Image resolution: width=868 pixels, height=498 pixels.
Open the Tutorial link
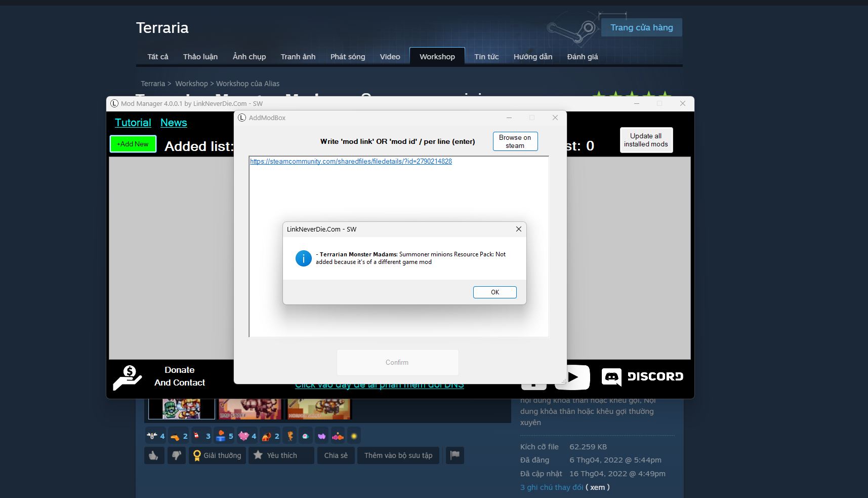click(x=133, y=123)
